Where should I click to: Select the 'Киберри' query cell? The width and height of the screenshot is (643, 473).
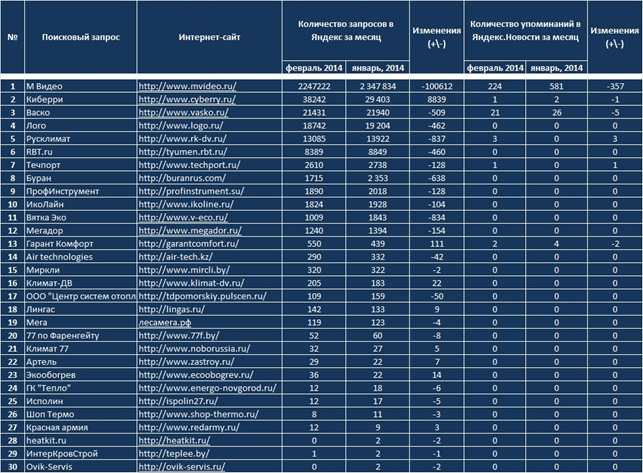(x=80, y=99)
